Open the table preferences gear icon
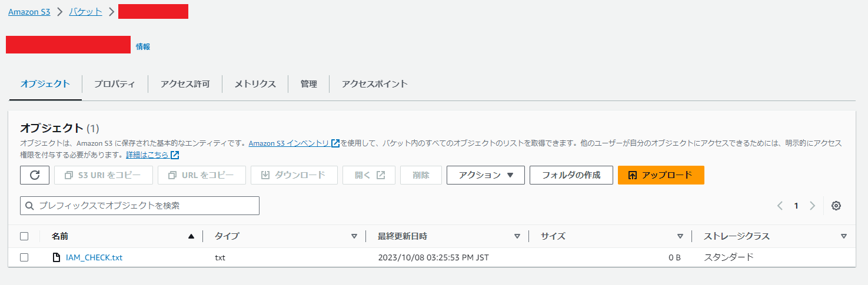Screen dimensions: 868x285 tap(836, 206)
